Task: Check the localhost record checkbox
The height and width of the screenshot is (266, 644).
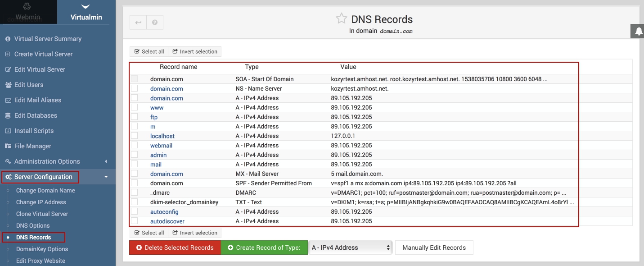Action: click(x=135, y=136)
